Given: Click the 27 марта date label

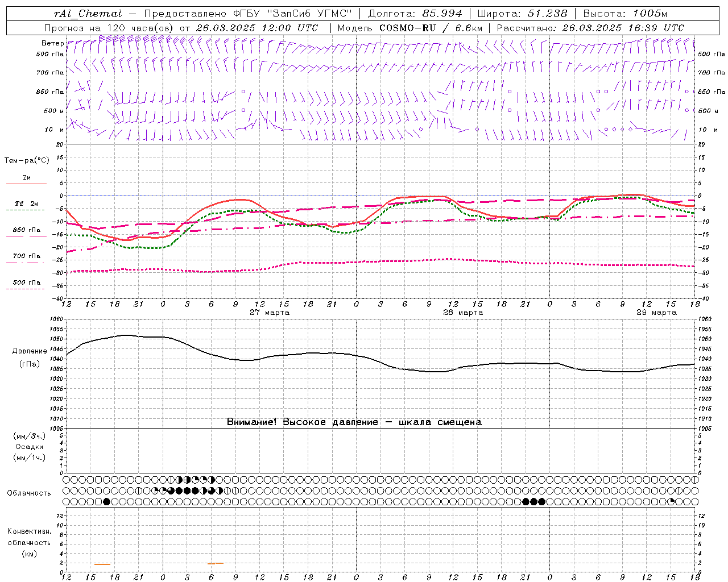Looking at the screenshot, I should tap(270, 312).
